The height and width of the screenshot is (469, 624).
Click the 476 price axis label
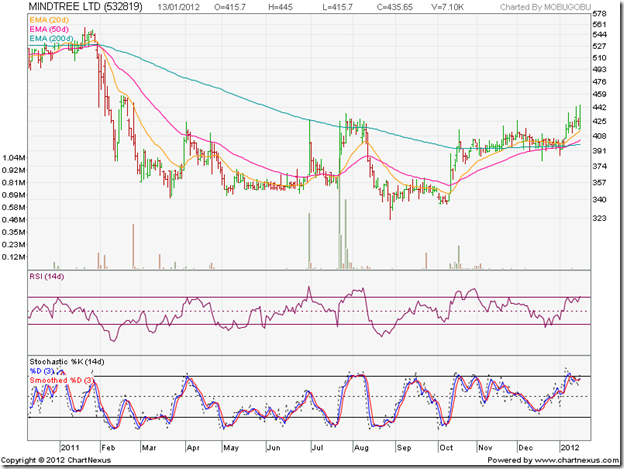(599, 82)
